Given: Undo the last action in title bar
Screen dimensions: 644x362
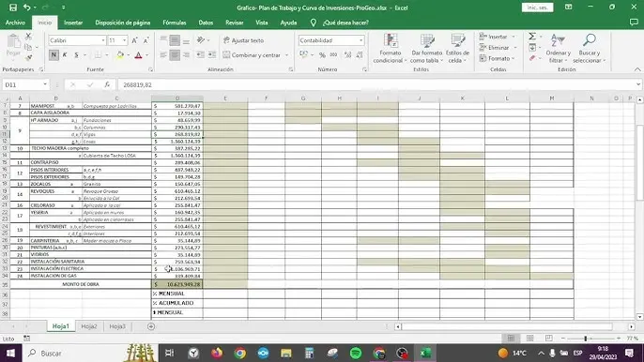Looking at the screenshot, I should pos(26,8).
